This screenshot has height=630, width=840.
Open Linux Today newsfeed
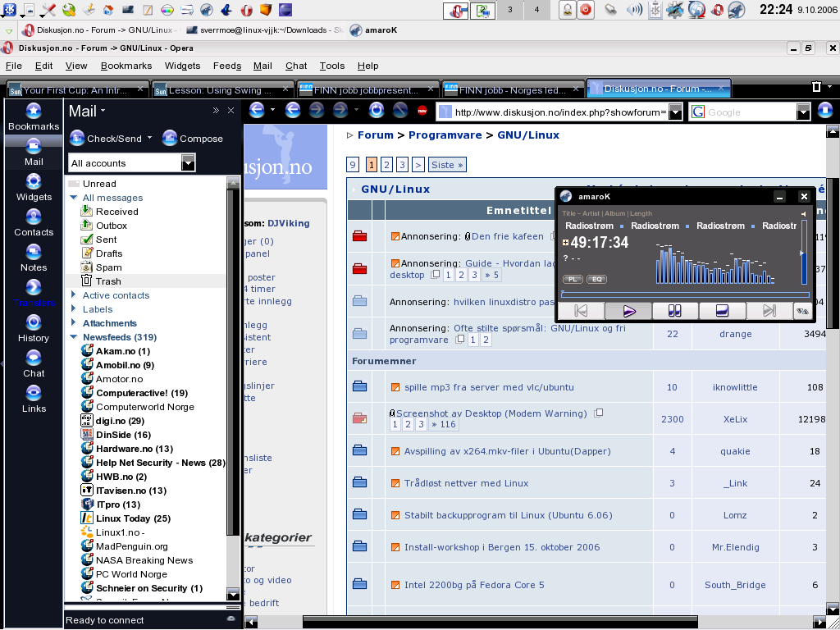[x=134, y=518]
